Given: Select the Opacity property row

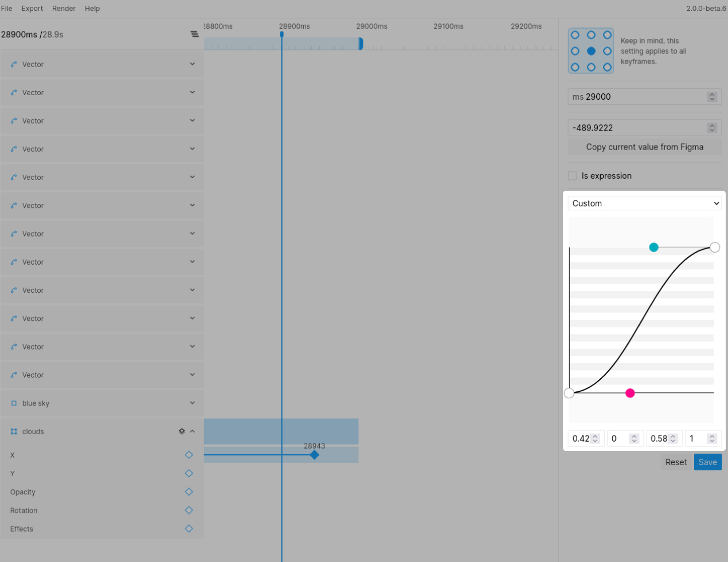Looking at the screenshot, I should click(102, 492).
